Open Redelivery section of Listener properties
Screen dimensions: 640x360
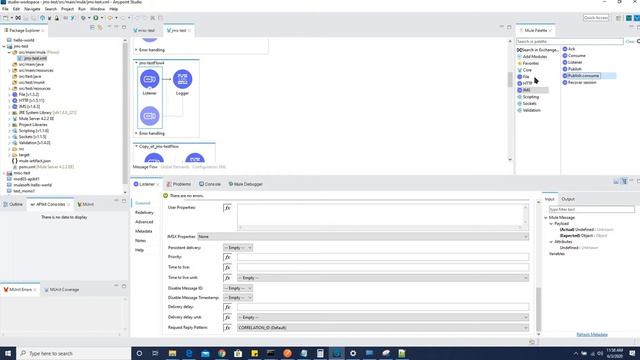pyautogui.click(x=144, y=213)
